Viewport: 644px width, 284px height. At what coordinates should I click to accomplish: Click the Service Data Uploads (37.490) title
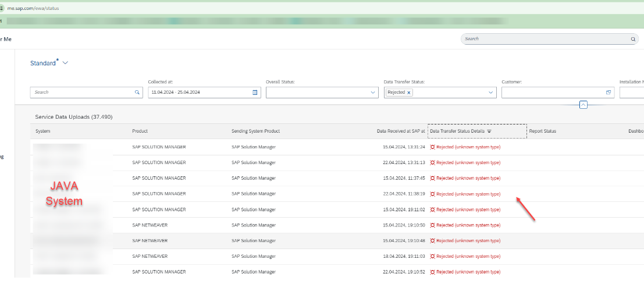click(x=74, y=117)
